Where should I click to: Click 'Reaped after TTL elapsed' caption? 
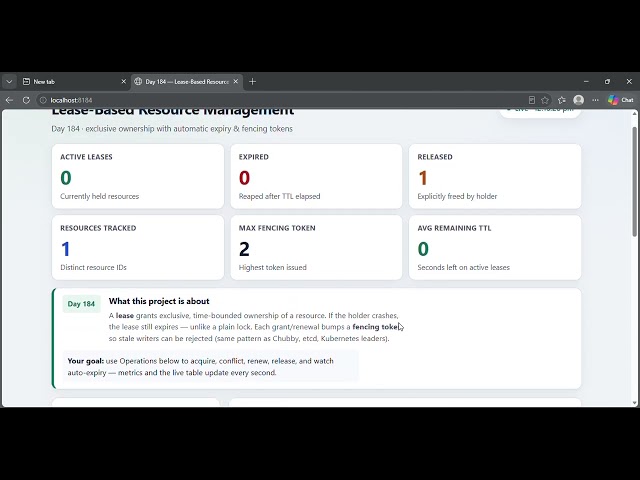coord(280,196)
